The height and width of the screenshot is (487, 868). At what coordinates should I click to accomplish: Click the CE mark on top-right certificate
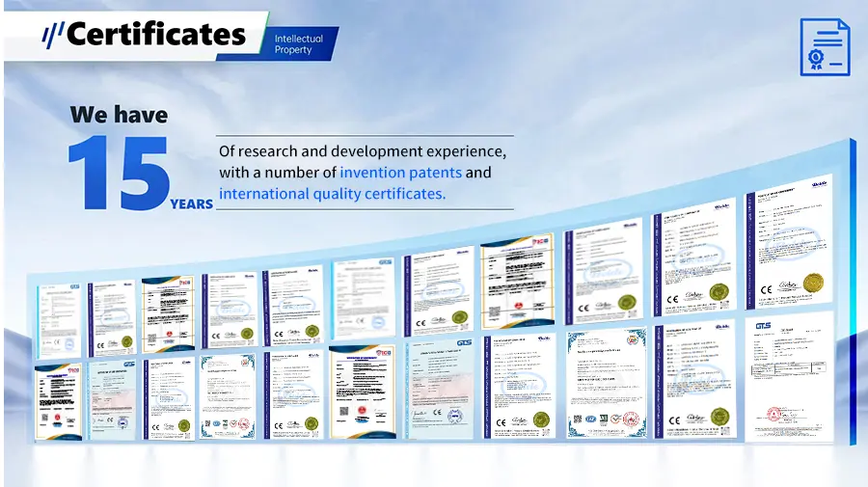point(766,286)
